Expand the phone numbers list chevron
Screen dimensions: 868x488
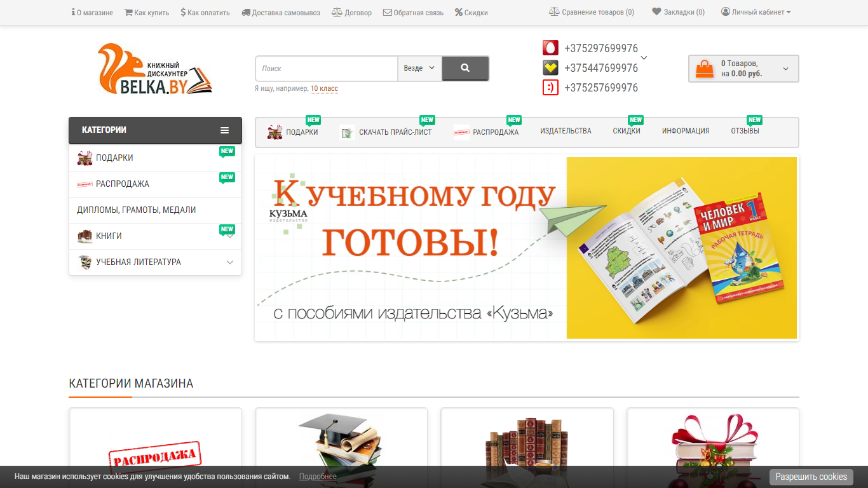(644, 58)
